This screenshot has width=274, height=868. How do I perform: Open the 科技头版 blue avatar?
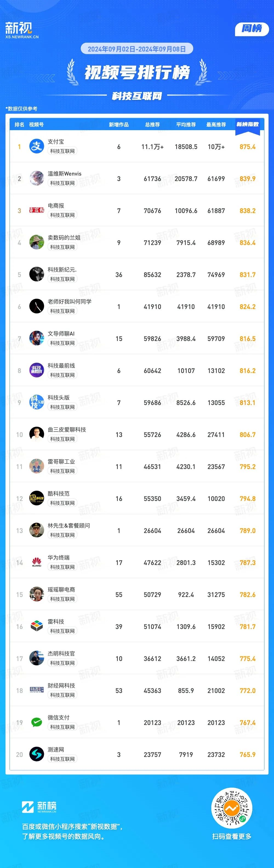tap(36, 402)
